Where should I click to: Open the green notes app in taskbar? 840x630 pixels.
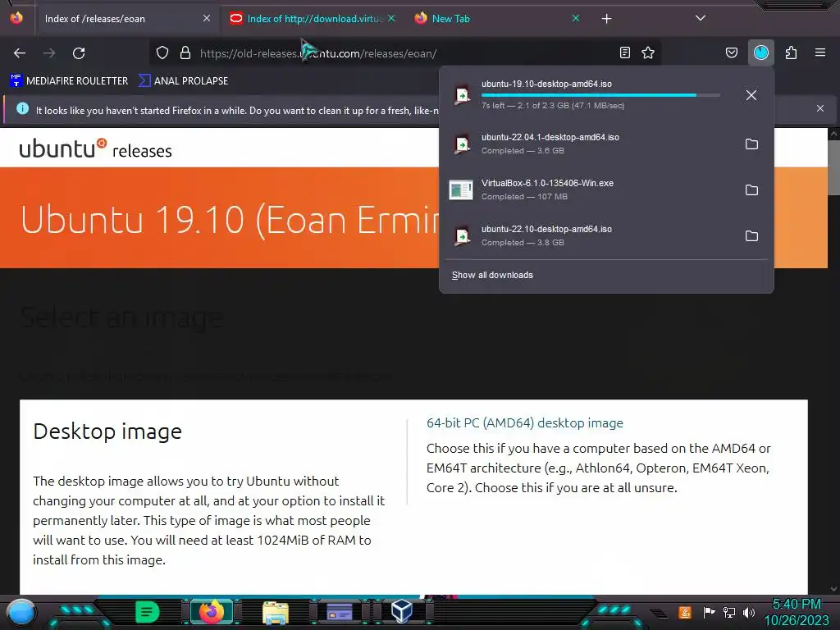[148, 612]
